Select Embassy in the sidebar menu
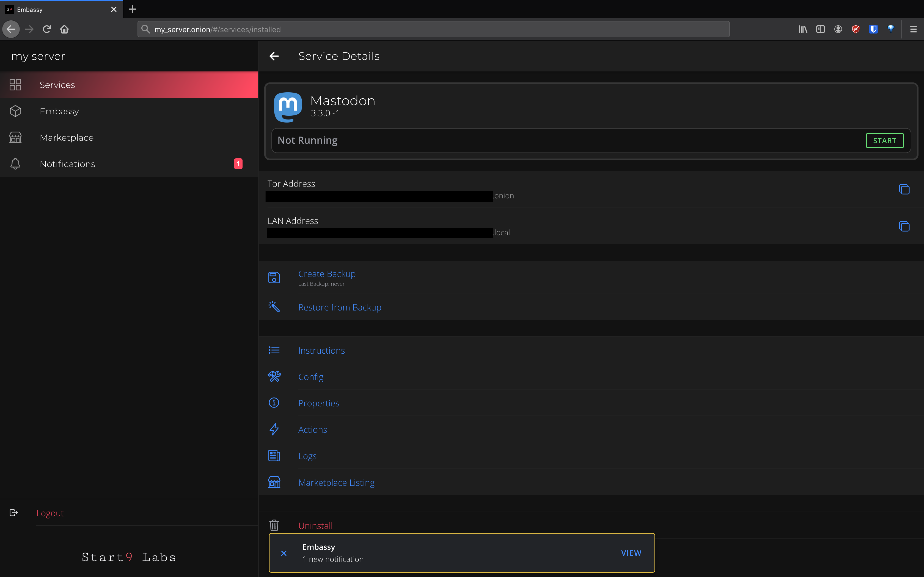The width and height of the screenshot is (924, 577). [59, 111]
